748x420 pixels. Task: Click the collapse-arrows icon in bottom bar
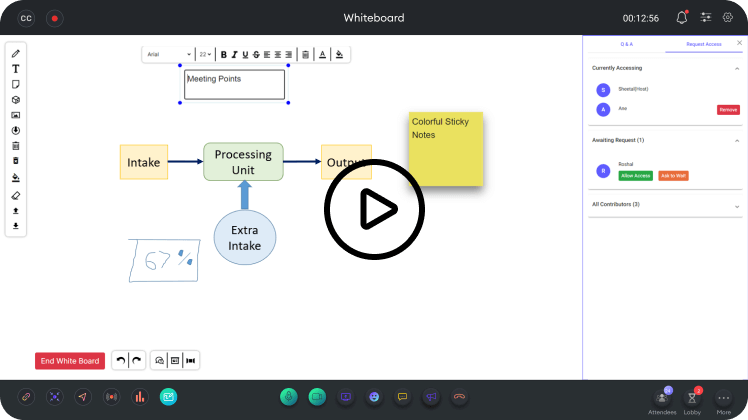pyautogui.click(x=55, y=397)
